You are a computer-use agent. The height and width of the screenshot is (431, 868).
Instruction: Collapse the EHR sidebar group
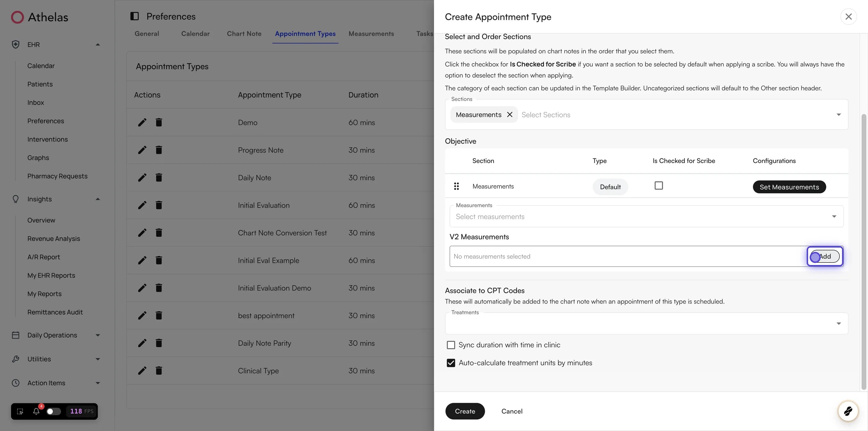pos(98,44)
